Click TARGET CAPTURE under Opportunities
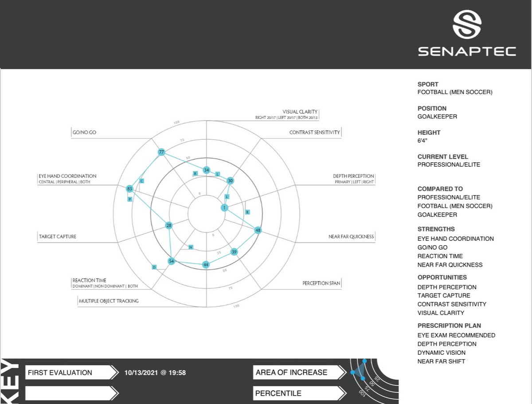Image resolution: width=532 pixels, height=404 pixels. click(444, 295)
